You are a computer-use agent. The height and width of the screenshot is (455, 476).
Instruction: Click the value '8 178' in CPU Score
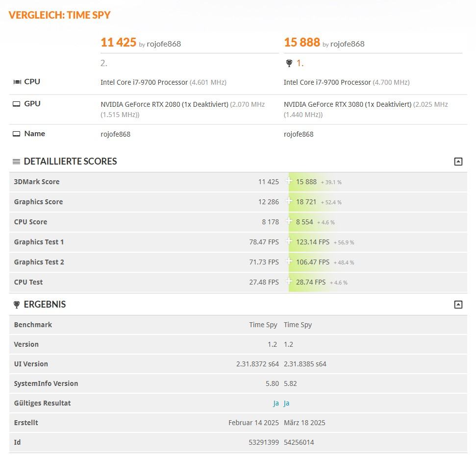coord(270,222)
